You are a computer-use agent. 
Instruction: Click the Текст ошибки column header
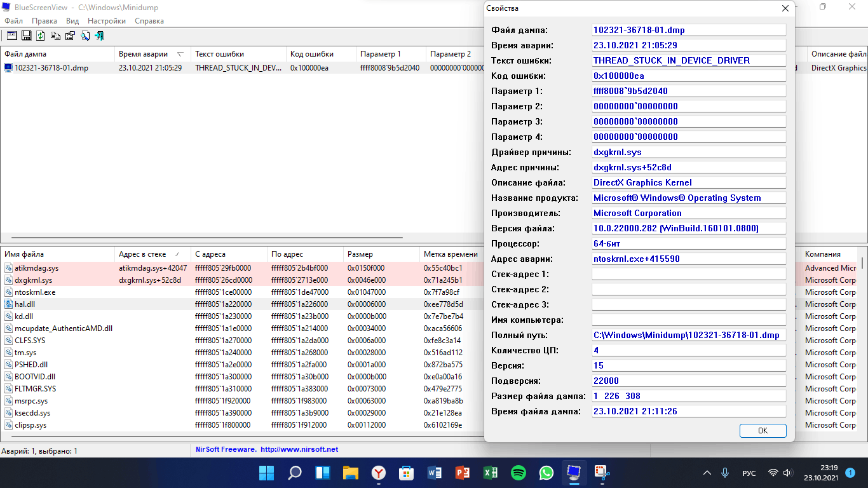click(x=238, y=54)
